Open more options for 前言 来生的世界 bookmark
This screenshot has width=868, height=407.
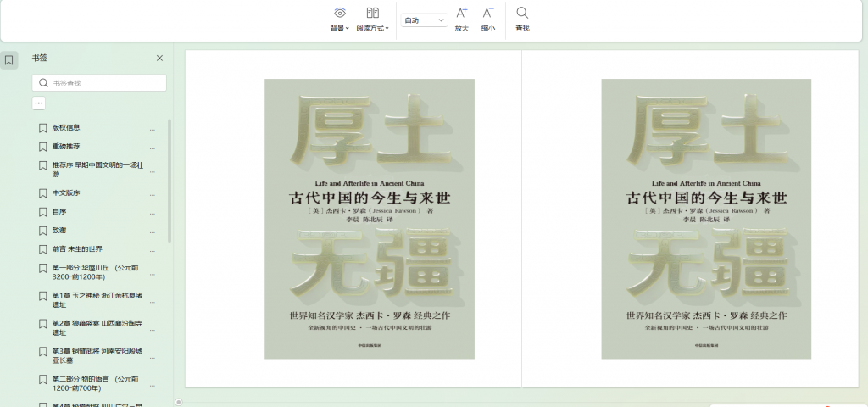pyautogui.click(x=153, y=251)
